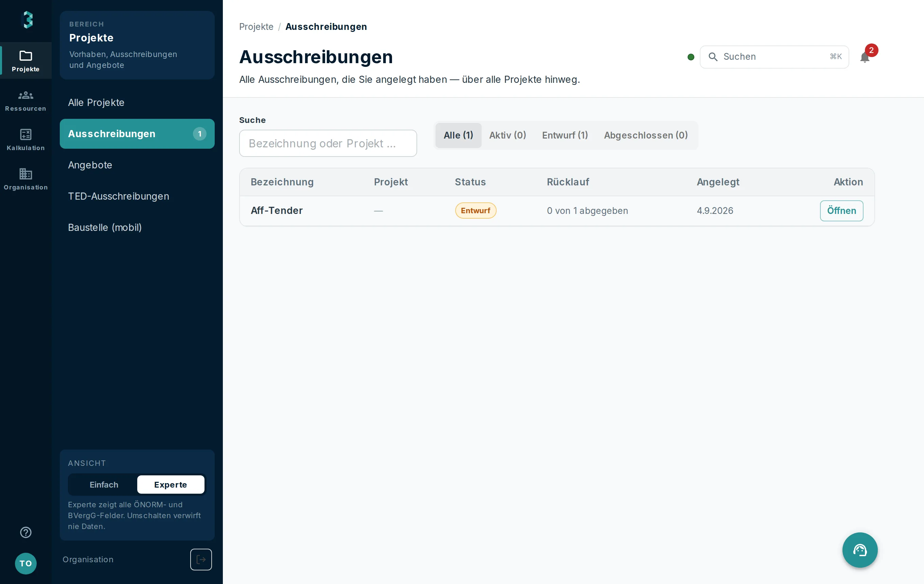Click the Projekt column header

pos(391,182)
